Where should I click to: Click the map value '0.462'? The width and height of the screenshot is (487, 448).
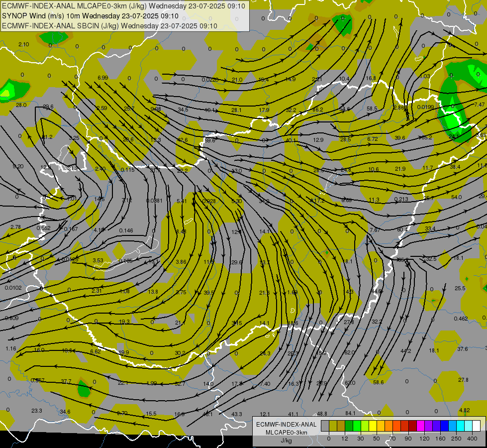(x=461, y=319)
